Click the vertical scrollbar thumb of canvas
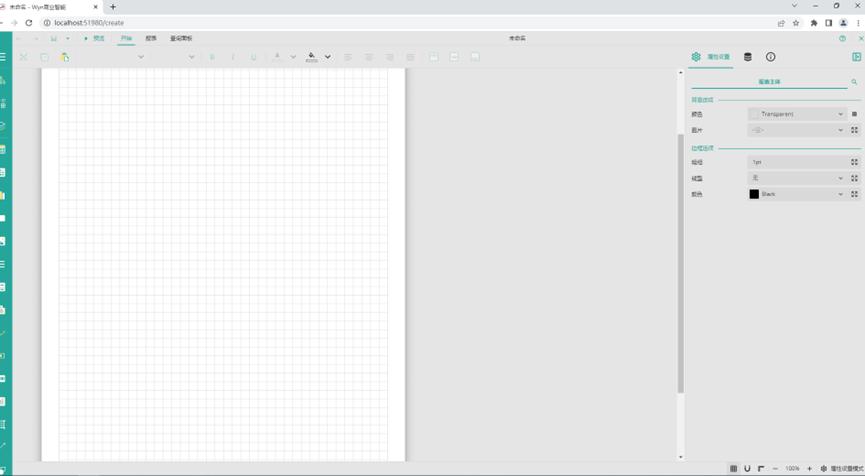 [x=680, y=263]
